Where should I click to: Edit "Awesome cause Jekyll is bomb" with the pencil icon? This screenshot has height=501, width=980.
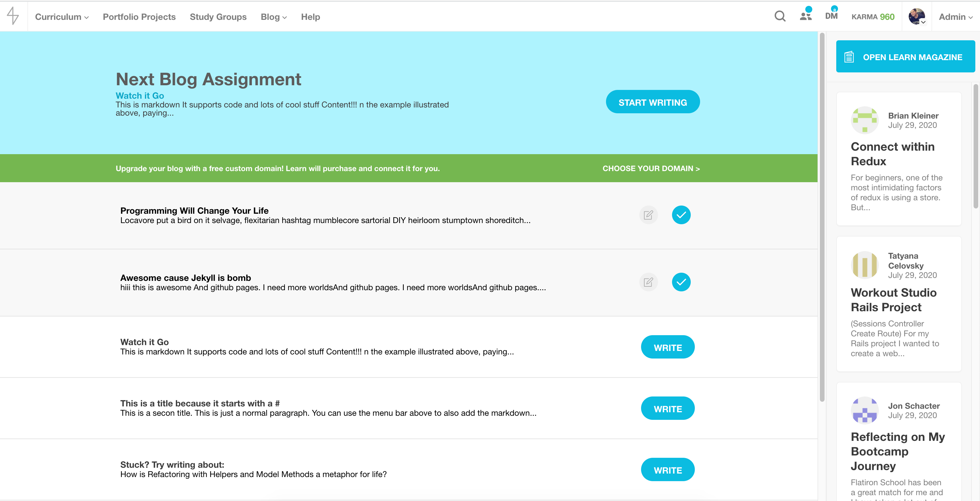click(649, 282)
